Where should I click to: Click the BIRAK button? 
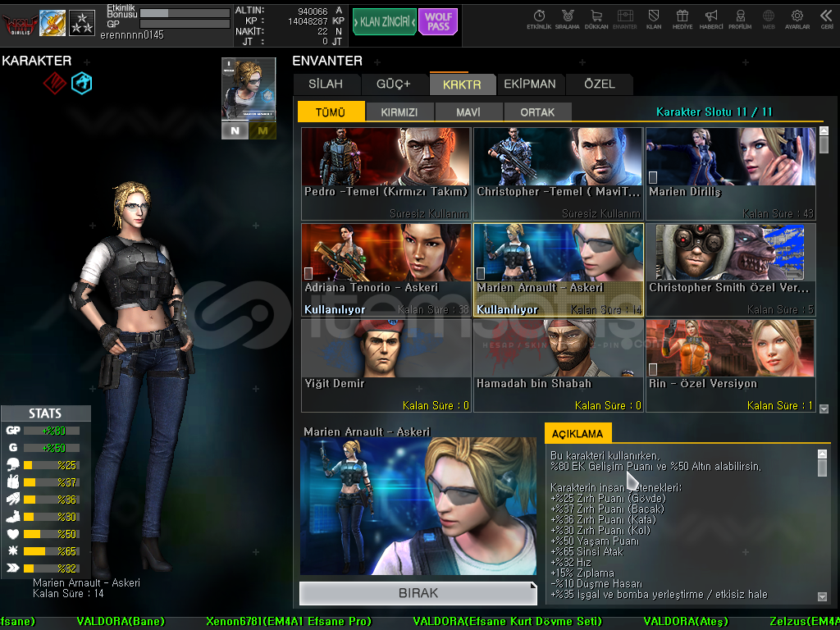pyautogui.click(x=418, y=593)
